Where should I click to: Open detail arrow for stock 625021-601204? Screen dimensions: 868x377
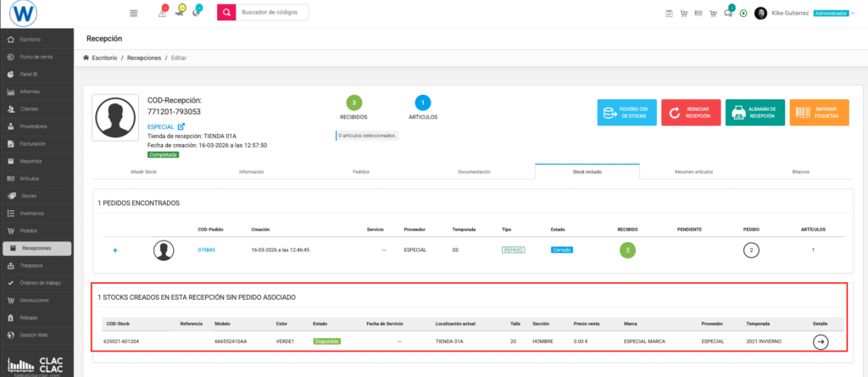(x=821, y=341)
